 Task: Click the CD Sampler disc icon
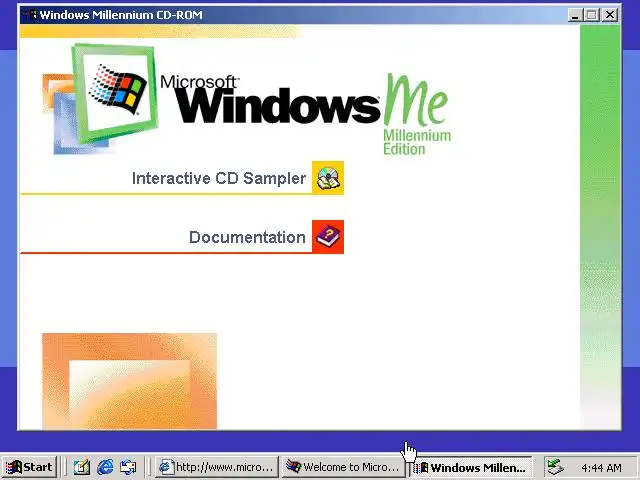click(328, 178)
